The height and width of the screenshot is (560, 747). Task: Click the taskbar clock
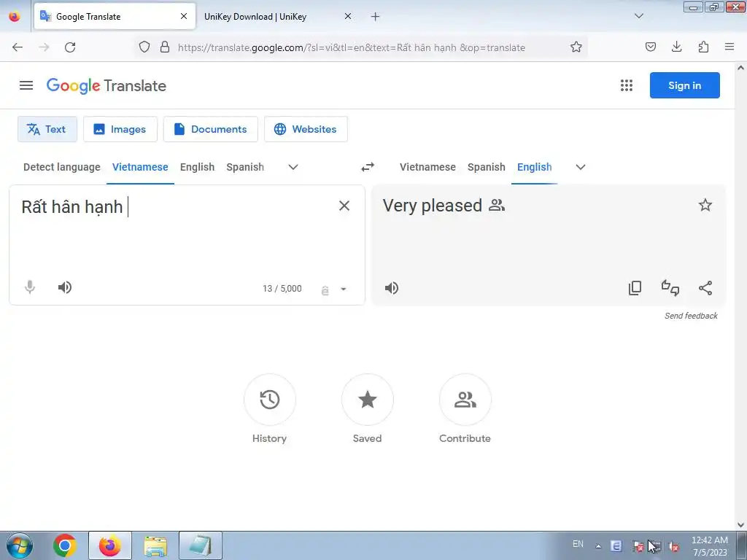tap(710, 546)
